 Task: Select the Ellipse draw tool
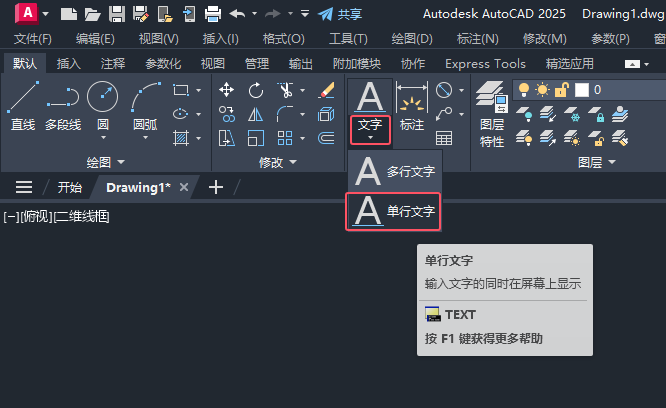click(181, 114)
